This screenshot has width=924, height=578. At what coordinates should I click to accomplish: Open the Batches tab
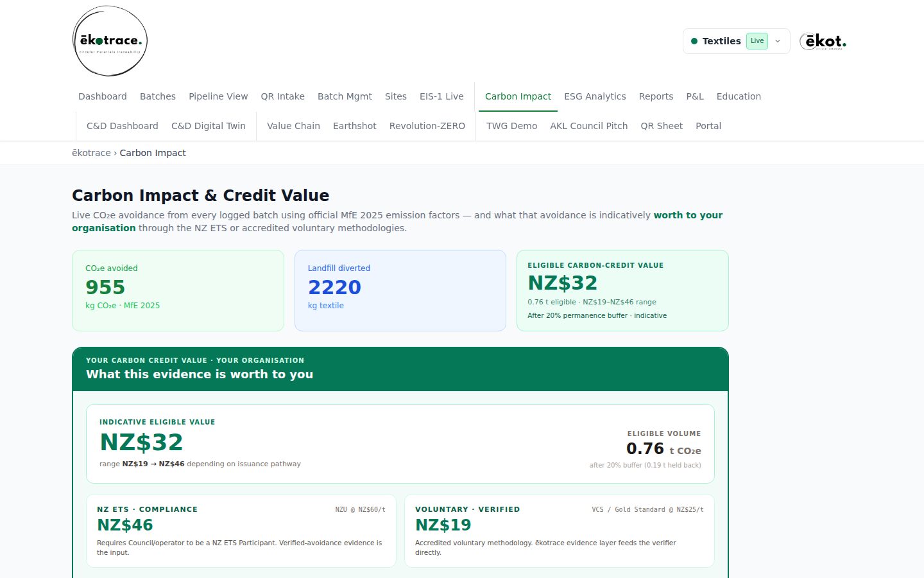click(158, 96)
